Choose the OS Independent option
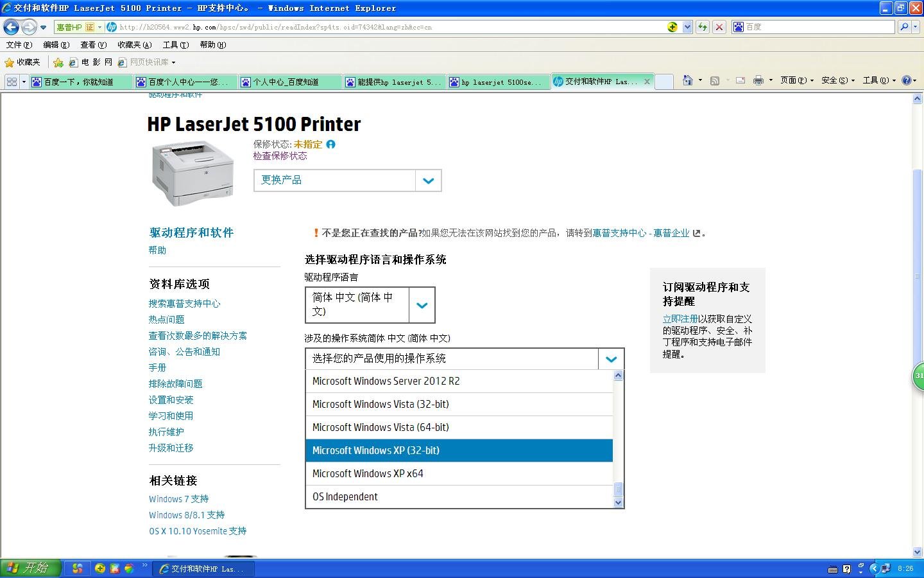 tap(459, 496)
